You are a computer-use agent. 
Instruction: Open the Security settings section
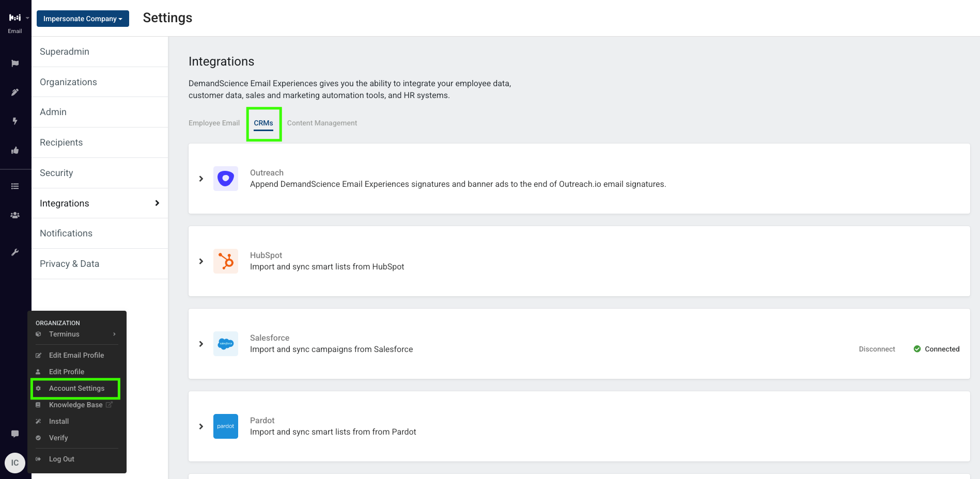coord(100,173)
